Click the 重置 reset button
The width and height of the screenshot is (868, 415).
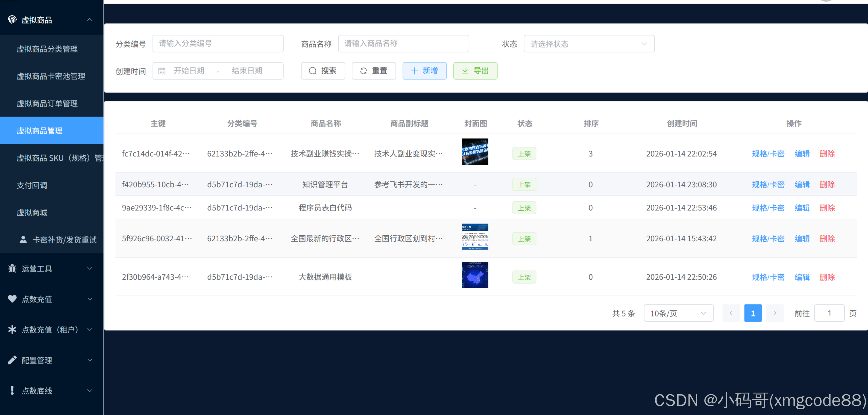374,71
